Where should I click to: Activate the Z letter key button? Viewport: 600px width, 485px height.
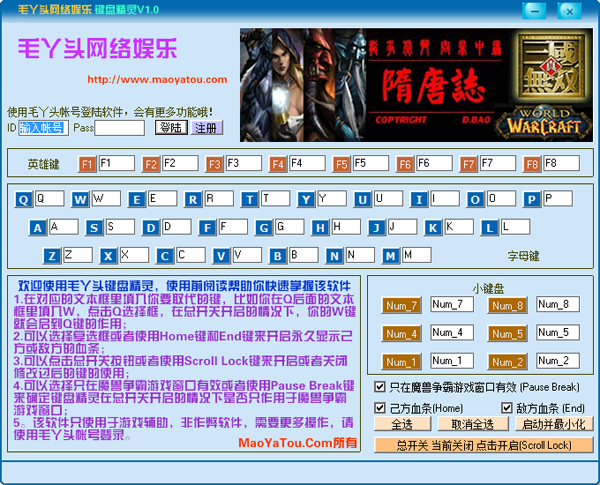point(52,256)
